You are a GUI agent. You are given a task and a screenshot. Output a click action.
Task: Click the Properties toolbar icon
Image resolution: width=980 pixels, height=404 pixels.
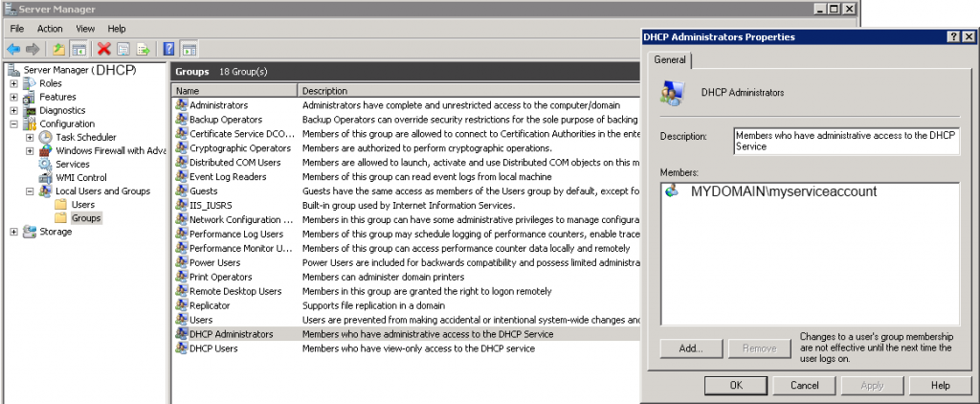click(123, 49)
